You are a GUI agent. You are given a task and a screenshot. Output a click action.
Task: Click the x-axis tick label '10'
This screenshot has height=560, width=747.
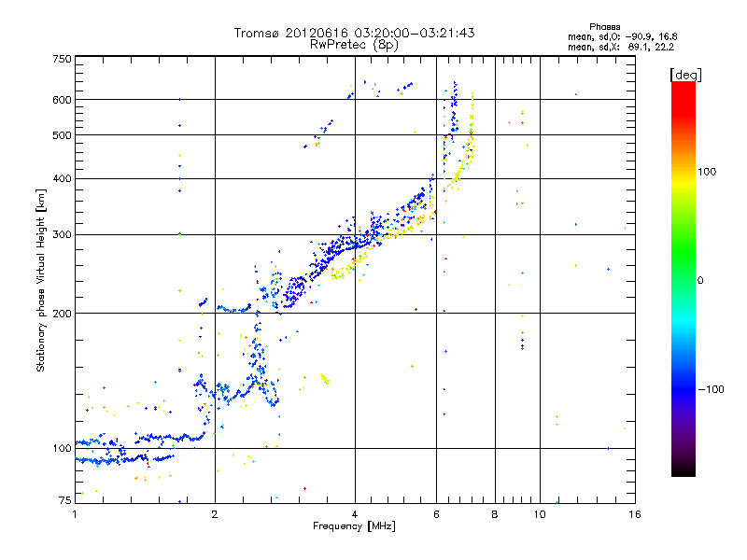tap(540, 514)
